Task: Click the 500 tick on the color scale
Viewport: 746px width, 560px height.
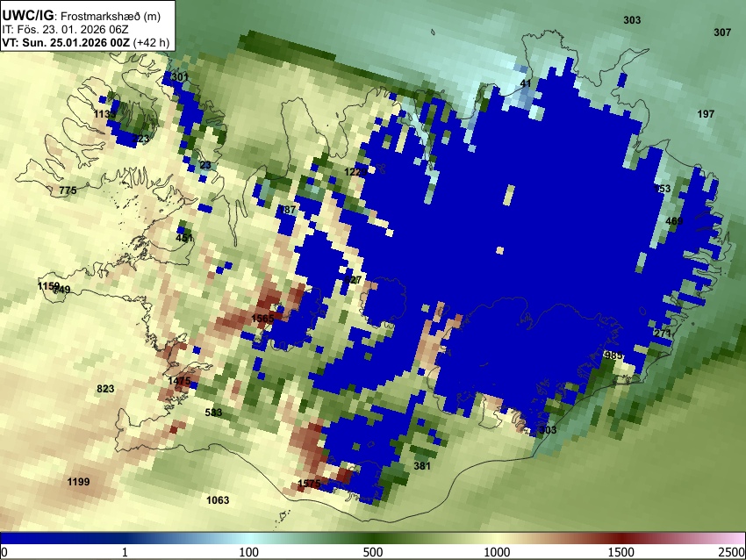Action: click(373, 552)
